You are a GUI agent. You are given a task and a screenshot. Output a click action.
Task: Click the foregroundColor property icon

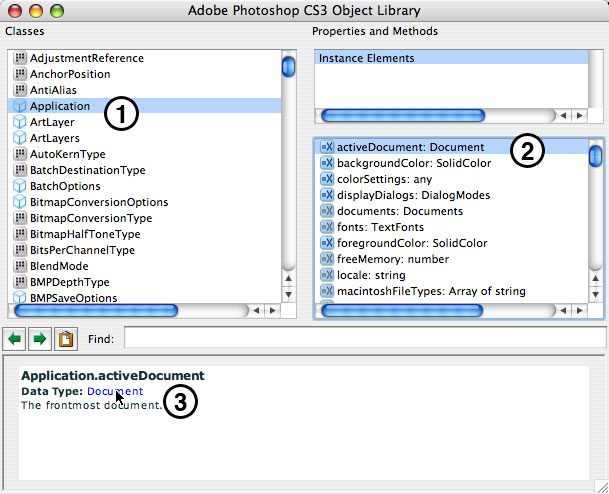coord(327,243)
